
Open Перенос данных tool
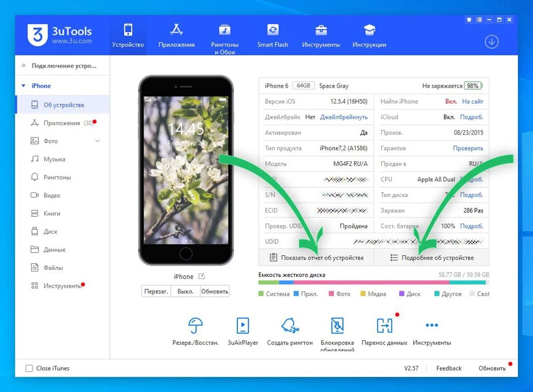tap(384, 331)
